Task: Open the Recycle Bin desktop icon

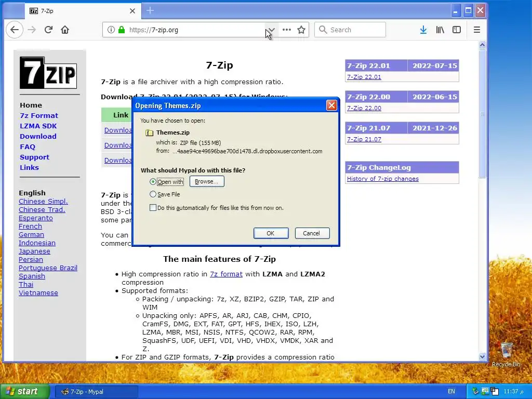Action: coord(506,354)
